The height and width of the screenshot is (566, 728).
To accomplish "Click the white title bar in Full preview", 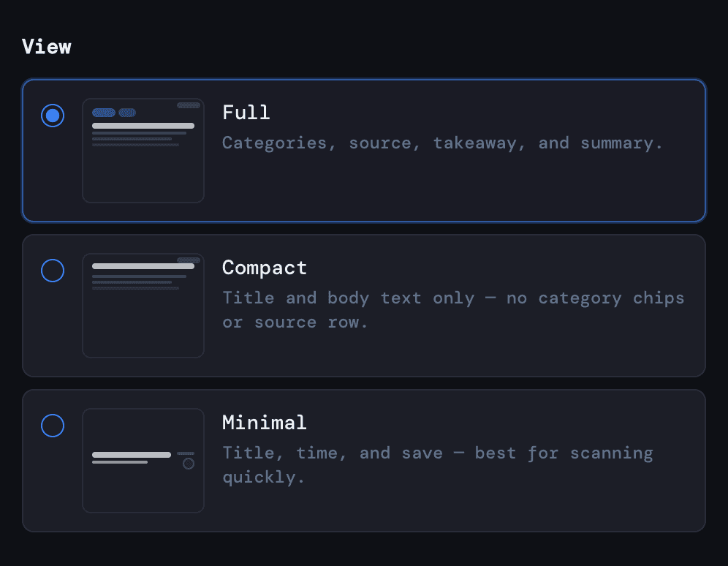I will click(x=143, y=126).
